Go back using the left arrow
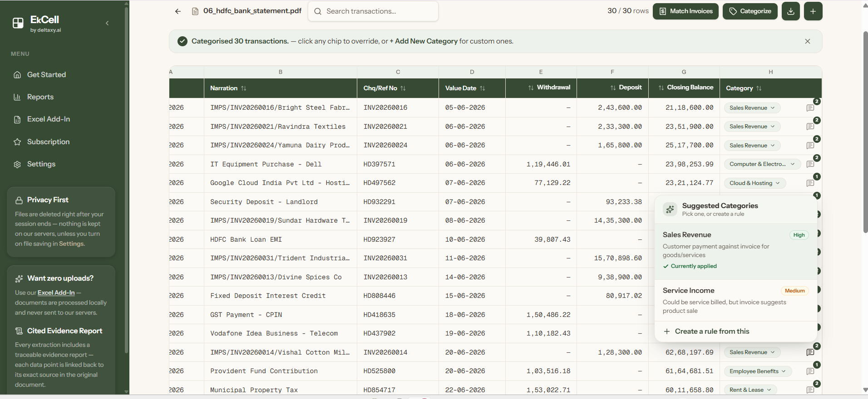 point(178,11)
